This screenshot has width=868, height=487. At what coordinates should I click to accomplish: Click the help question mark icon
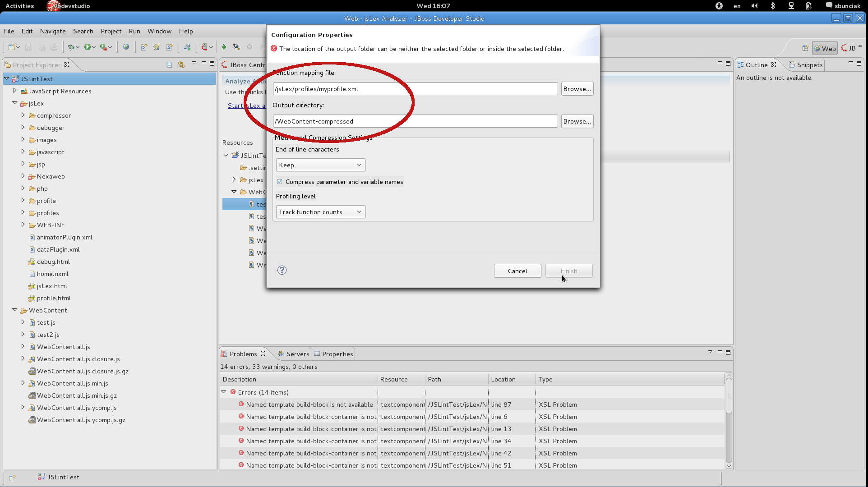click(x=282, y=270)
